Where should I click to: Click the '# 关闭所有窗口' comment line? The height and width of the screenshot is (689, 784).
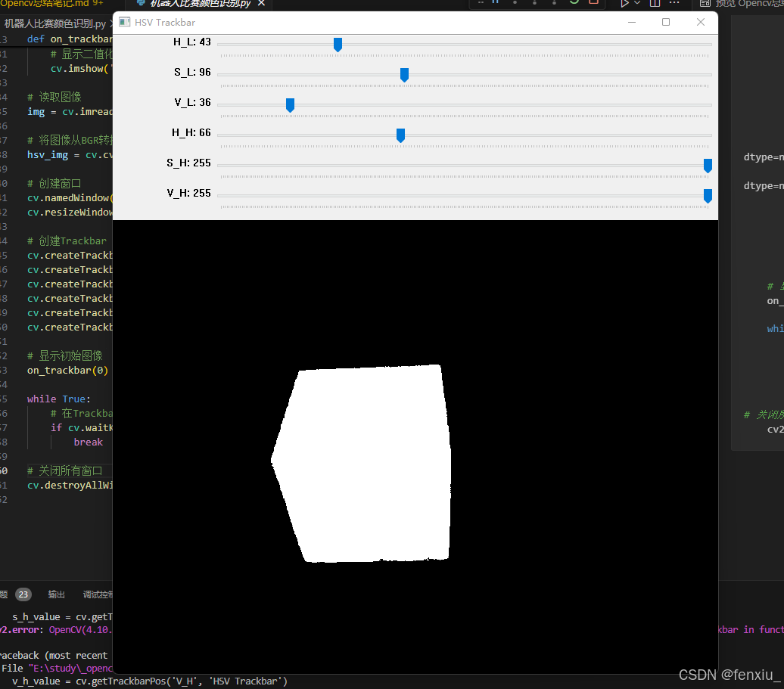click(x=65, y=470)
